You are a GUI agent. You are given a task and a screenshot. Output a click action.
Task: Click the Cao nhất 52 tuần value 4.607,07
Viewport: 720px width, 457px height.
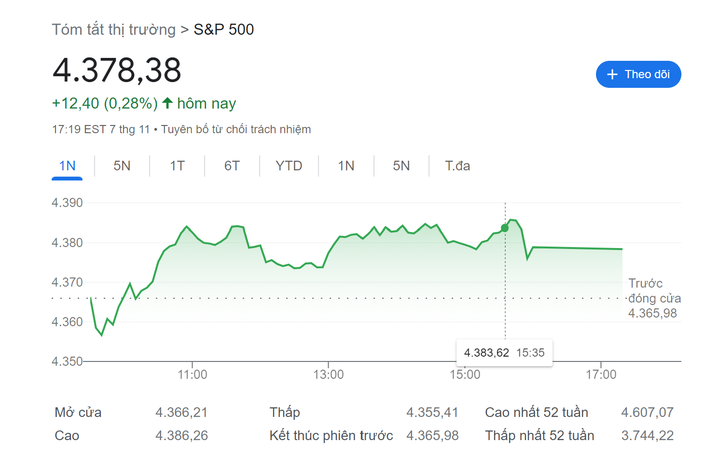coord(646,412)
